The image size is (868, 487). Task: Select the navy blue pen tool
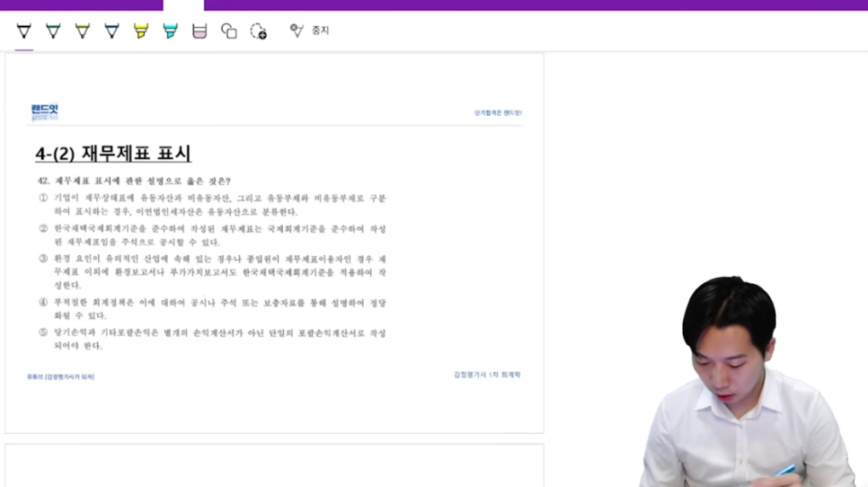(x=111, y=31)
